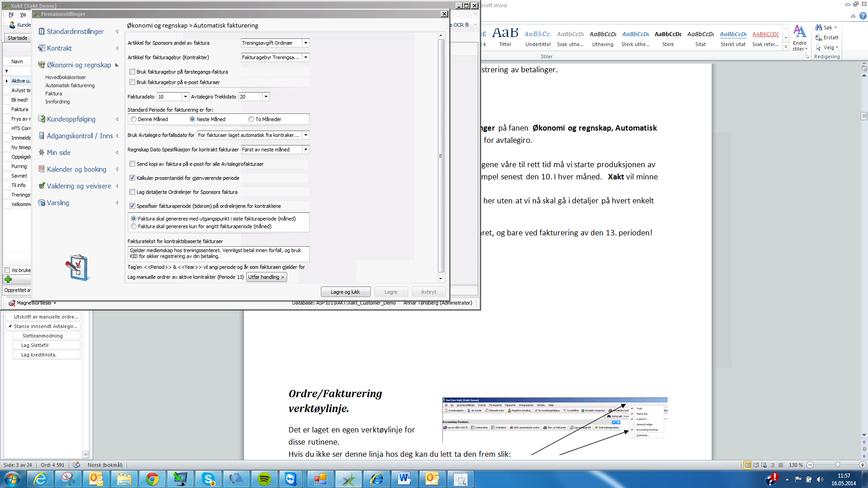Click the Word taskbar icon
The width and height of the screenshot is (868, 488).
click(405, 479)
